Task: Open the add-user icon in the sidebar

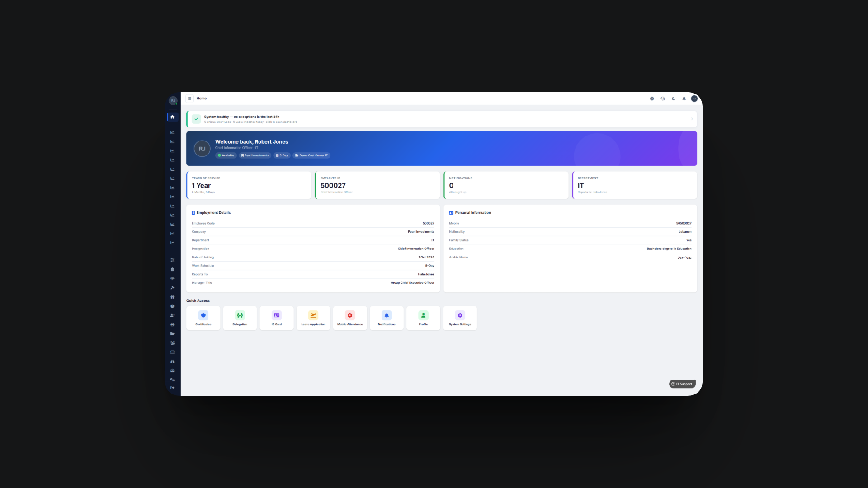Action: (172, 315)
